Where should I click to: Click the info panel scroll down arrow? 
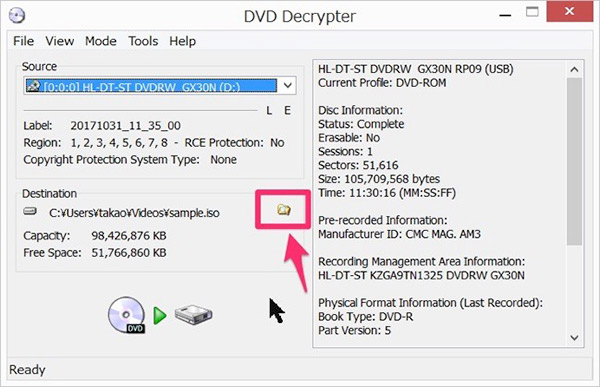point(574,338)
